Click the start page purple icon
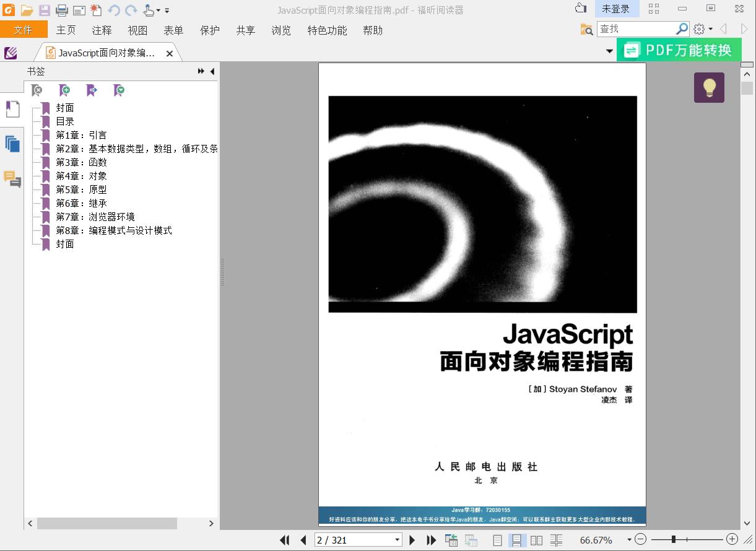Image resolution: width=756 pixels, height=551 pixels. (11, 53)
